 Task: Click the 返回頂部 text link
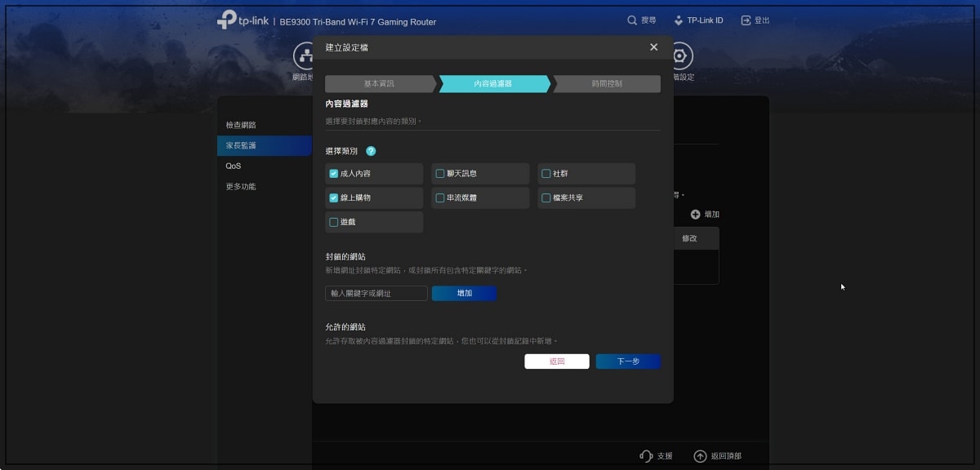pyautogui.click(x=726, y=456)
